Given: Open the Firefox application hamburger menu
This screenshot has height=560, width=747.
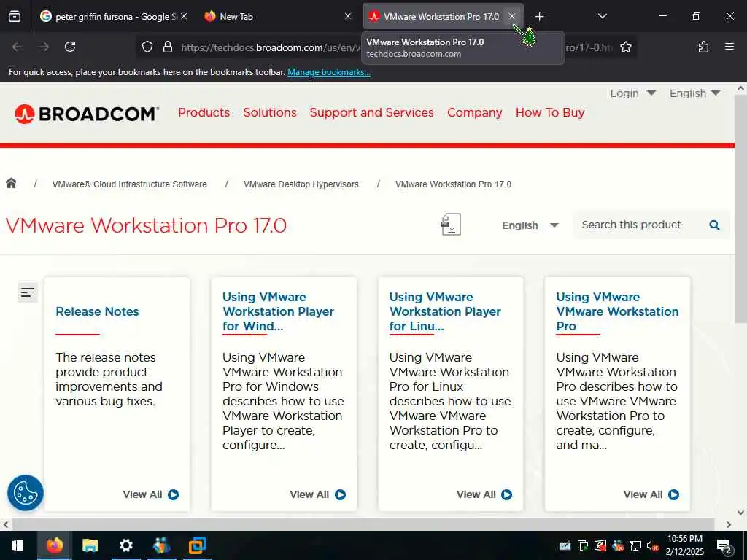Looking at the screenshot, I should pyautogui.click(x=729, y=47).
